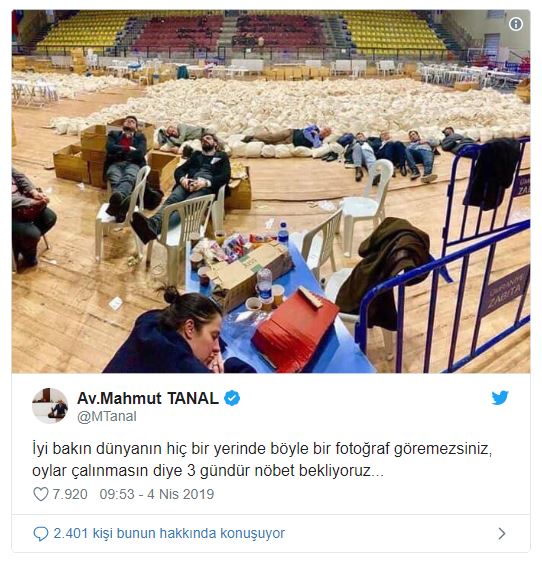Open Mahmut Tanal's profile avatar
The image size is (542, 564).
tap(50, 406)
